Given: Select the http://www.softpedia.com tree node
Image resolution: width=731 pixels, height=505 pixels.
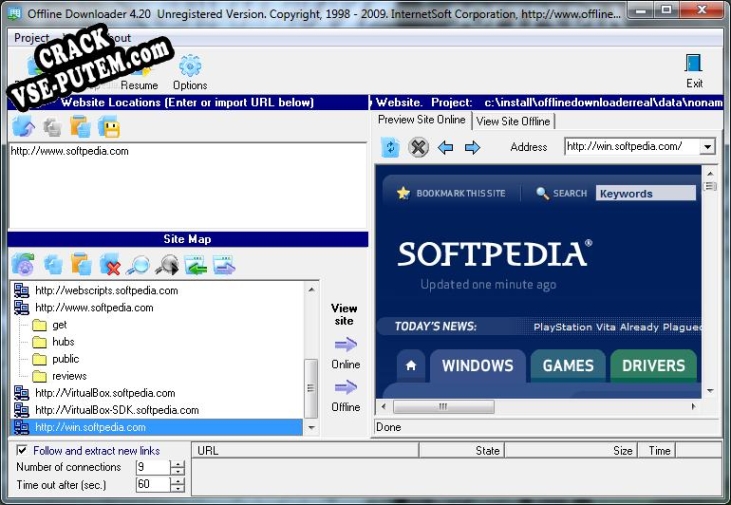Looking at the screenshot, I should coord(94,308).
